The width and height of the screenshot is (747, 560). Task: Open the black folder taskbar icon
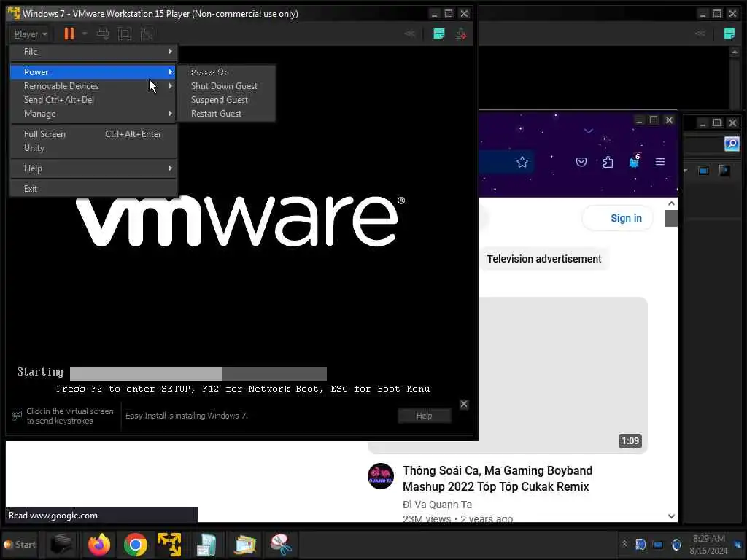[x=61, y=544]
